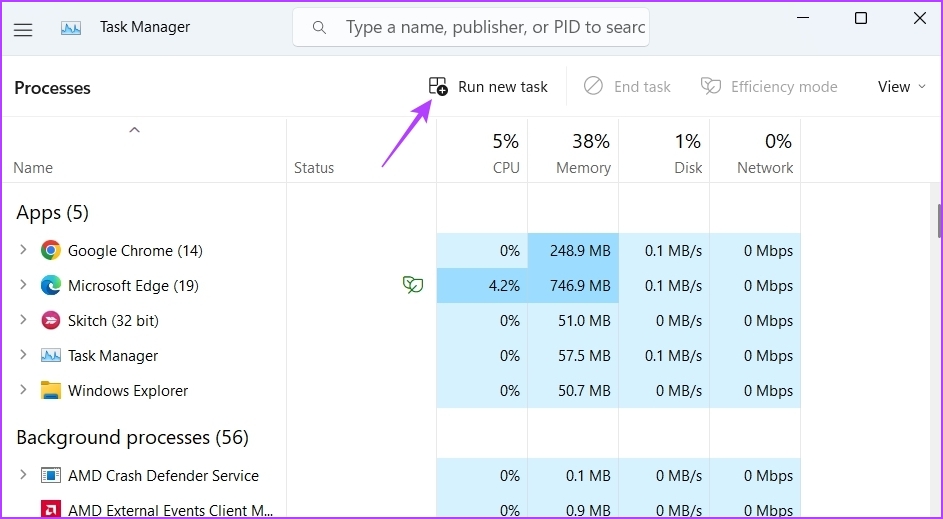943x519 pixels.
Task: Click the search magnifier icon
Action: (319, 28)
